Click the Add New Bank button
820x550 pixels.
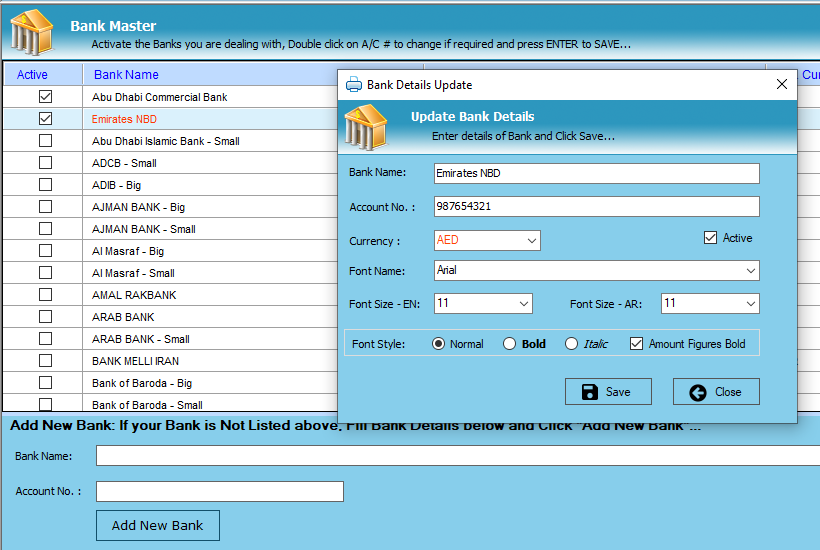point(157,525)
